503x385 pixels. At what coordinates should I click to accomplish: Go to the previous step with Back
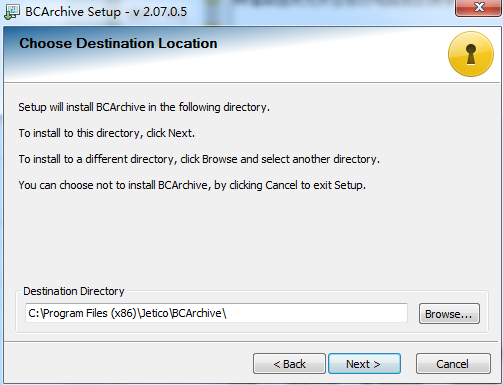[289, 364]
